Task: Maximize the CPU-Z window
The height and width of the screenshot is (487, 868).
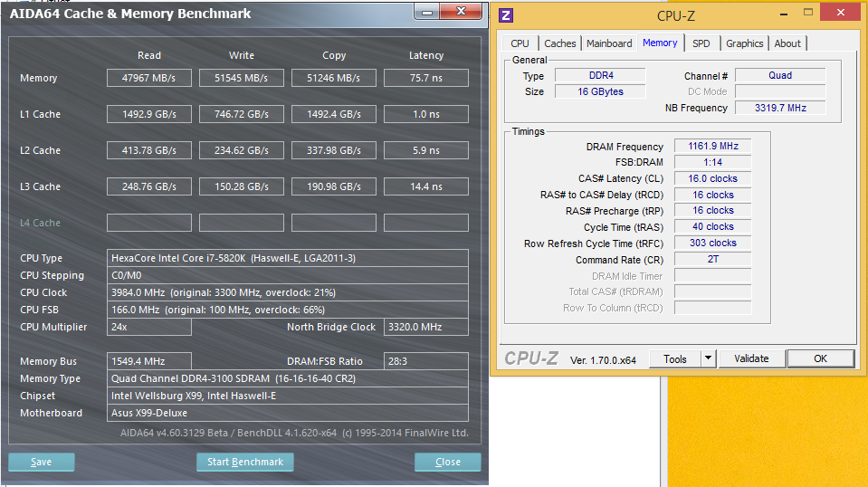Action: point(808,12)
